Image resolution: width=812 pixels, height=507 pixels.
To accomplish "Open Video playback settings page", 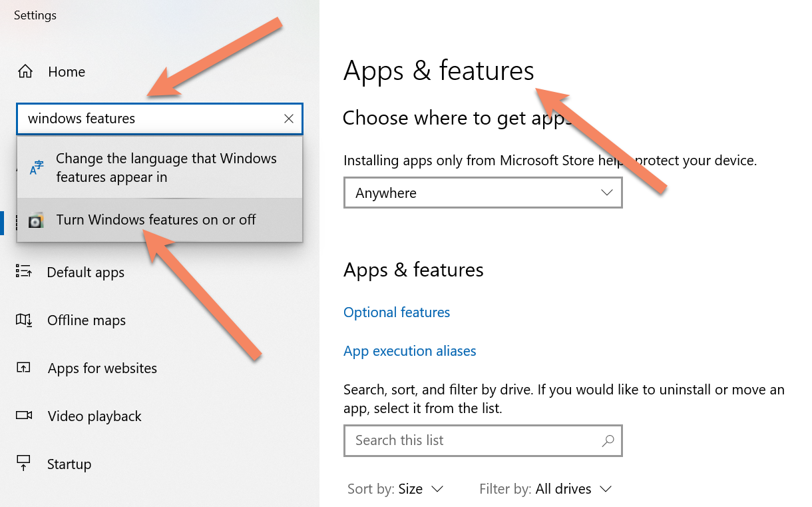I will [95, 416].
